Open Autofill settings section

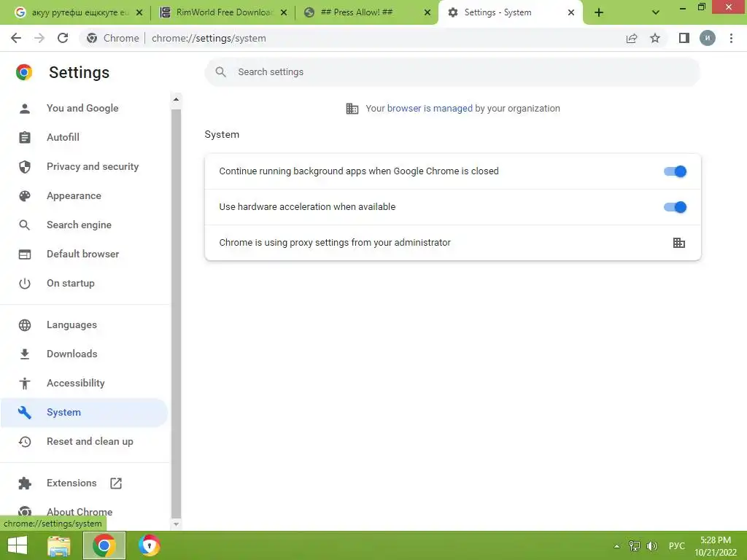pos(63,137)
